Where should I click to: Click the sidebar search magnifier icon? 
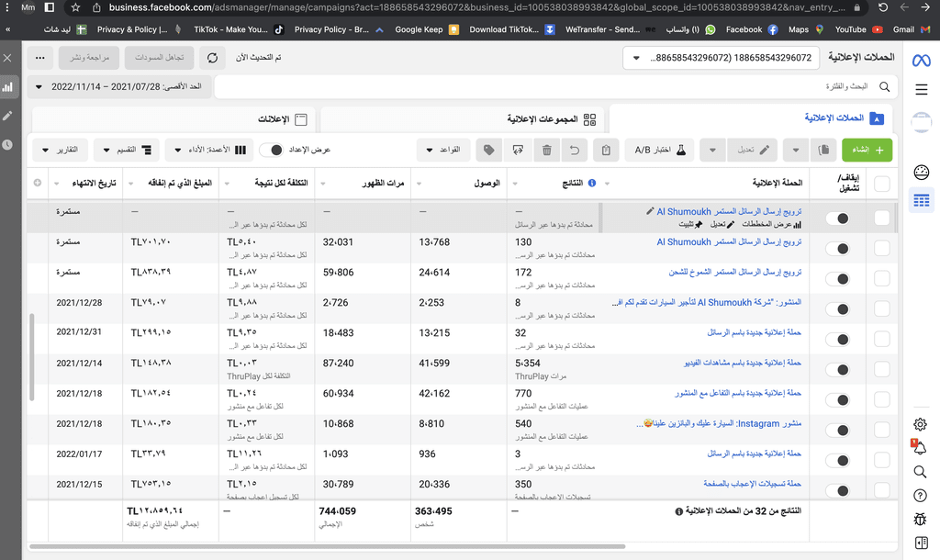(x=920, y=472)
